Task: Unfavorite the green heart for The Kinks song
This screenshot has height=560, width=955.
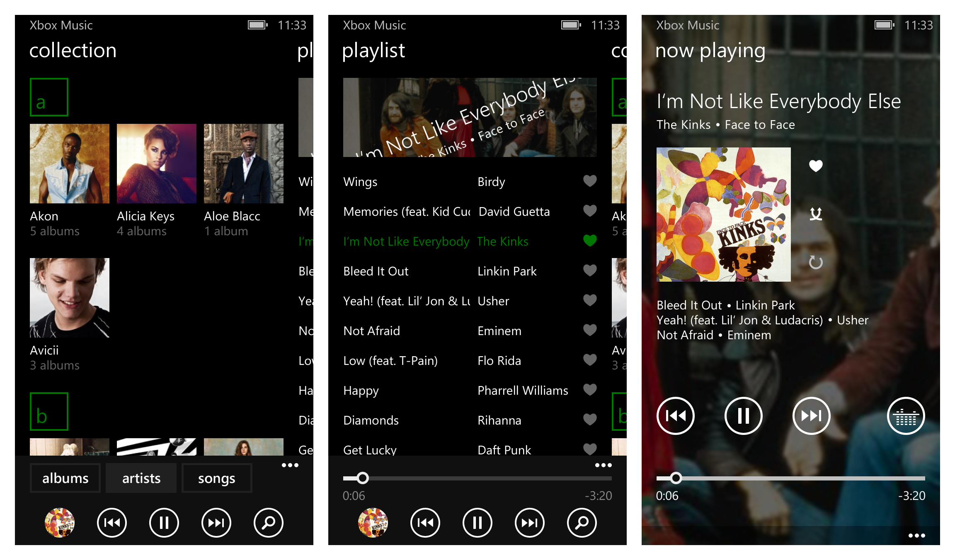Action: 590,240
